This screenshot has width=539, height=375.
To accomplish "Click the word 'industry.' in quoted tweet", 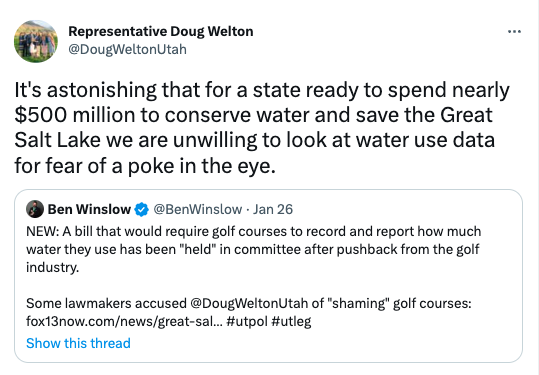I will (53, 267).
